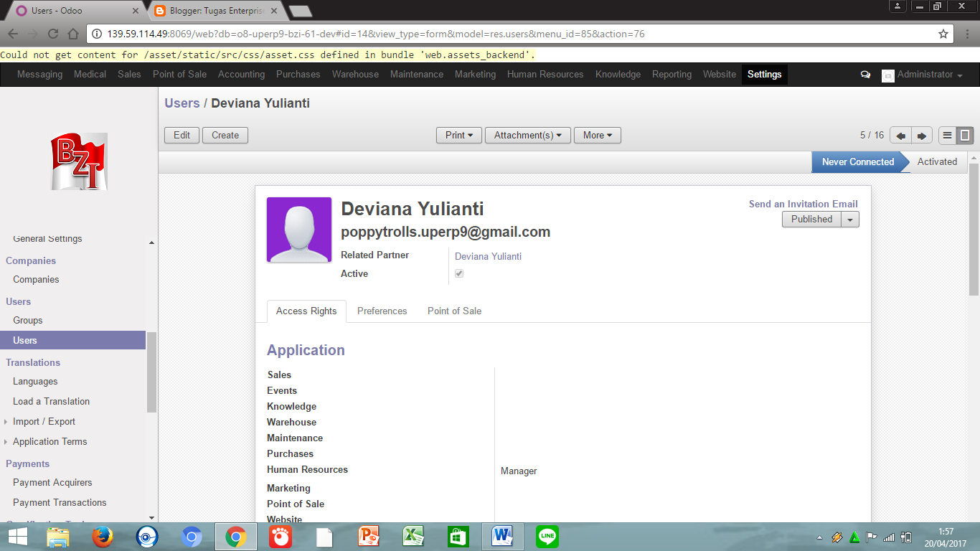
Task: Expand the Import / Export menu
Action: click(x=44, y=421)
